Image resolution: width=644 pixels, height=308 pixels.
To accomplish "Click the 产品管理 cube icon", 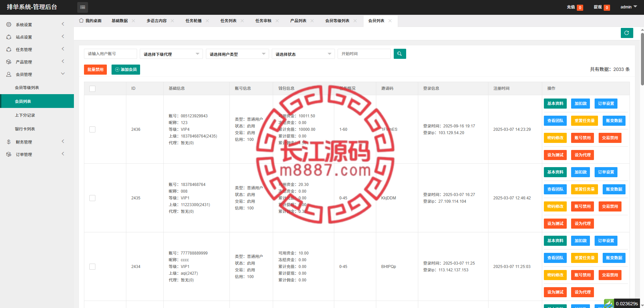I will coord(9,62).
